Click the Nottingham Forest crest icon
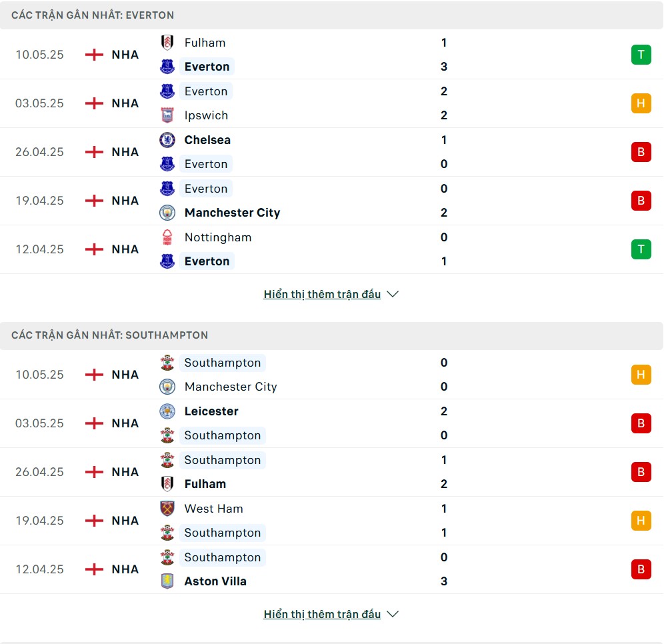 coord(167,237)
